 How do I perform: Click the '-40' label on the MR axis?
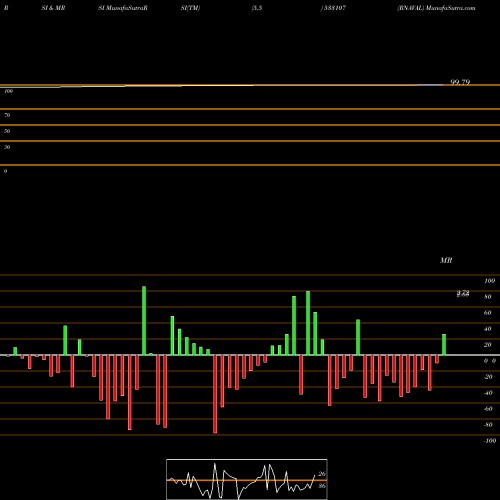point(488,393)
